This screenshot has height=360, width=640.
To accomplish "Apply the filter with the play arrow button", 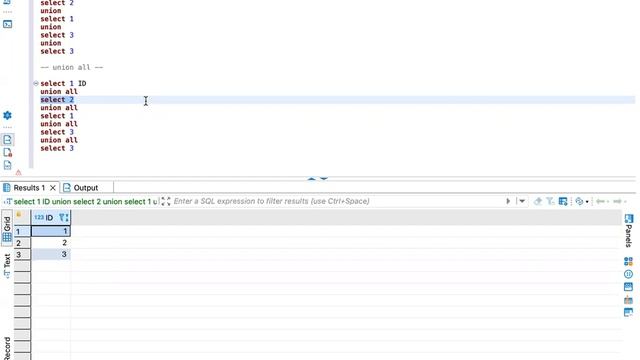I will click(508, 201).
